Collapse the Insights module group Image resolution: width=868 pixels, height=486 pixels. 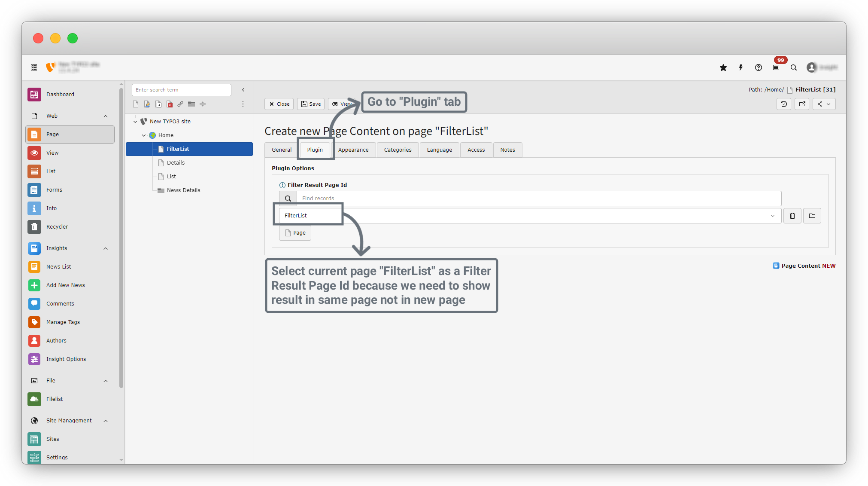point(106,248)
